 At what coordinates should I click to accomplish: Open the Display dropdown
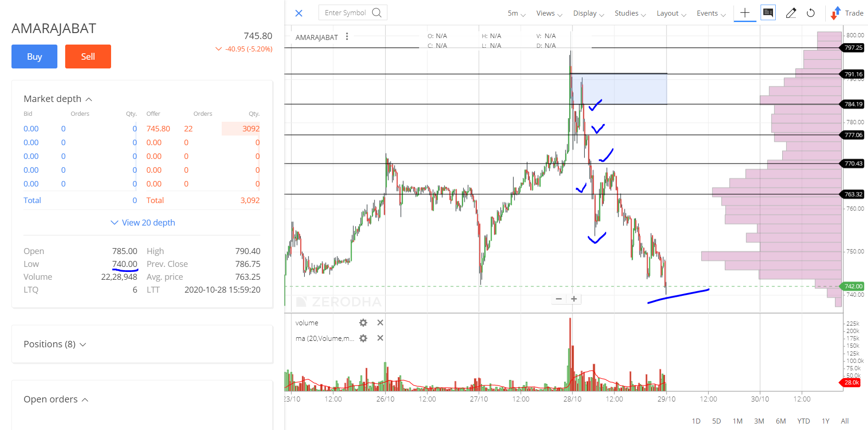coord(588,13)
